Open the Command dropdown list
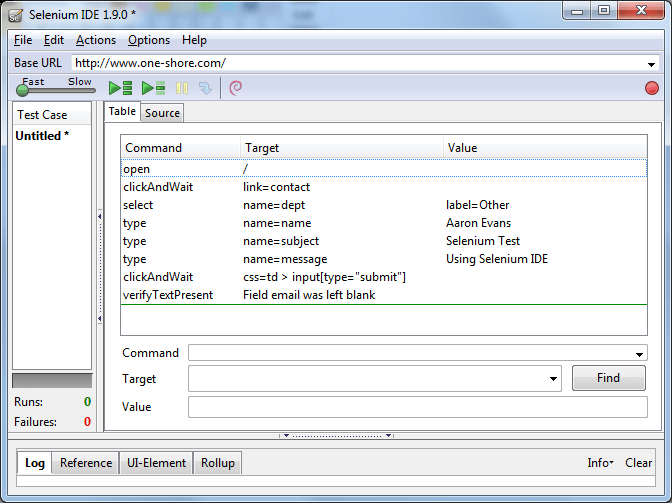 coord(640,354)
